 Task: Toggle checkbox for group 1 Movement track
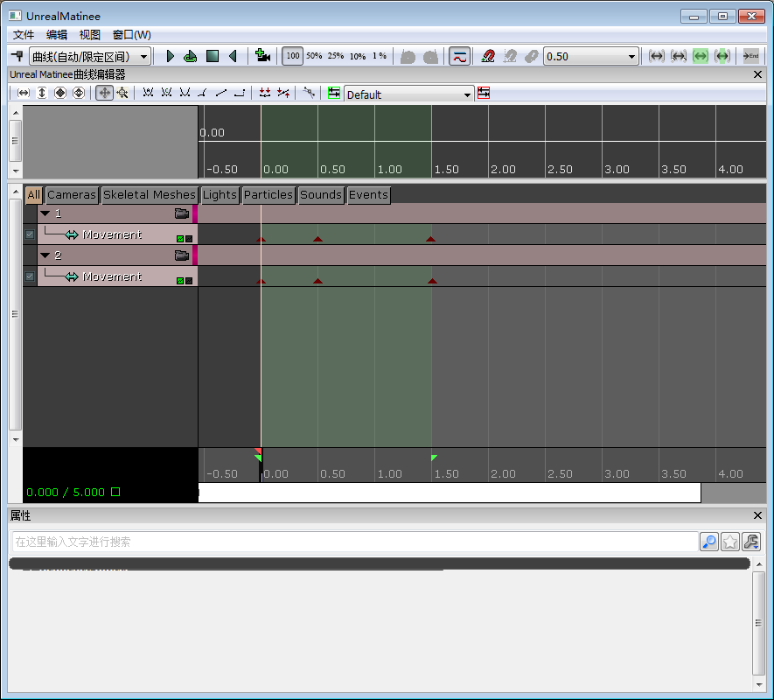(x=30, y=234)
